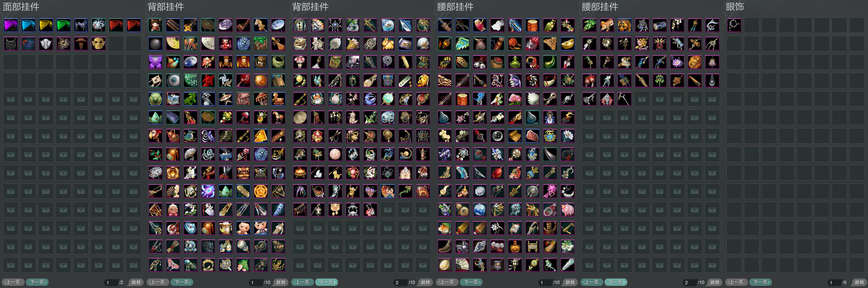Pick the green curved horn waist item

550,62
